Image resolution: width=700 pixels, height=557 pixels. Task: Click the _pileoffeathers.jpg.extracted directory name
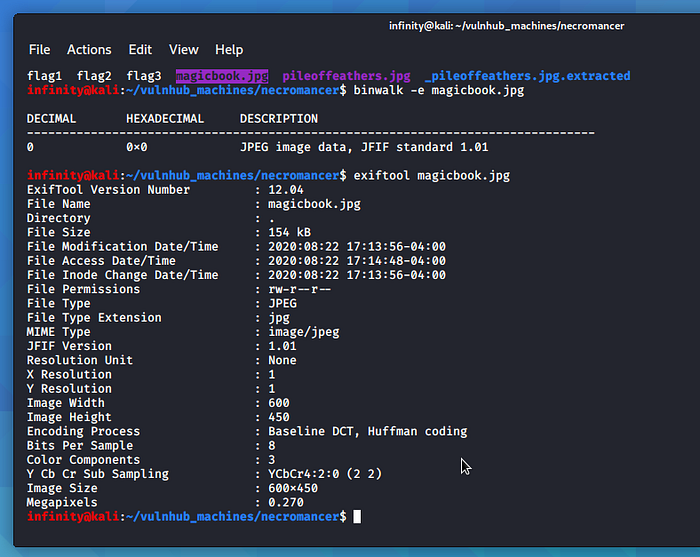tap(527, 76)
